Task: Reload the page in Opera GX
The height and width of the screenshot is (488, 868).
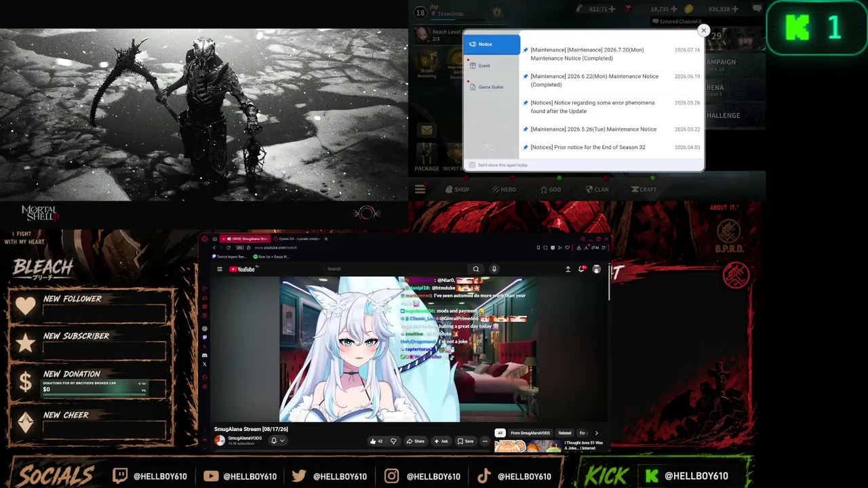Action: click(x=229, y=248)
